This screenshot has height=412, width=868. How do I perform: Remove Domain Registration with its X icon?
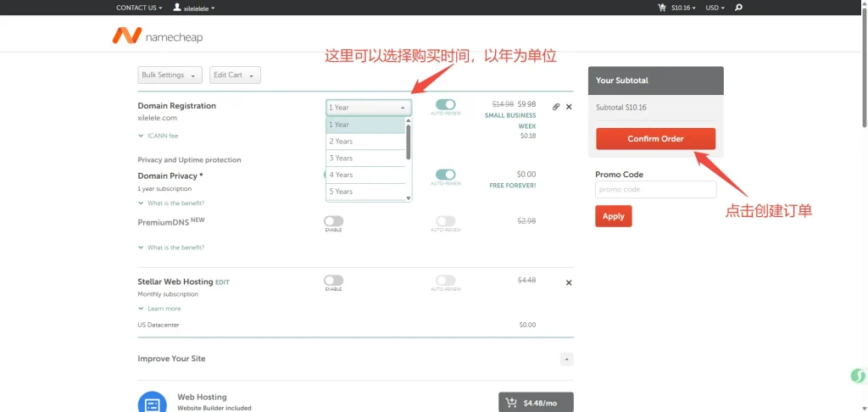569,107
